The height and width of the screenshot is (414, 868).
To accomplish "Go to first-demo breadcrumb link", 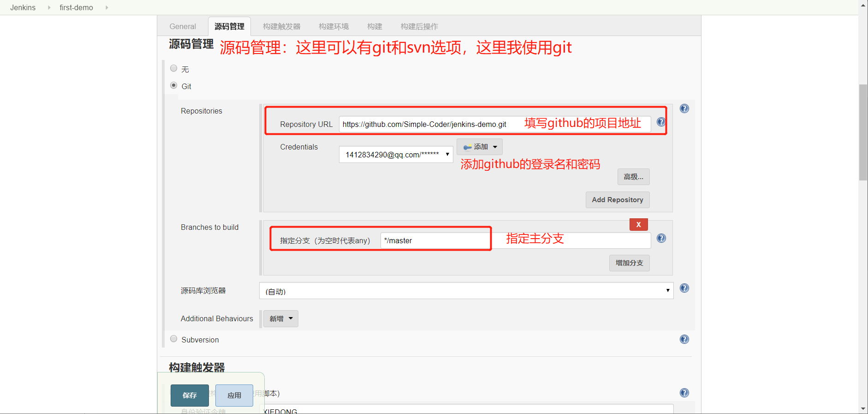I will [x=76, y=7].
